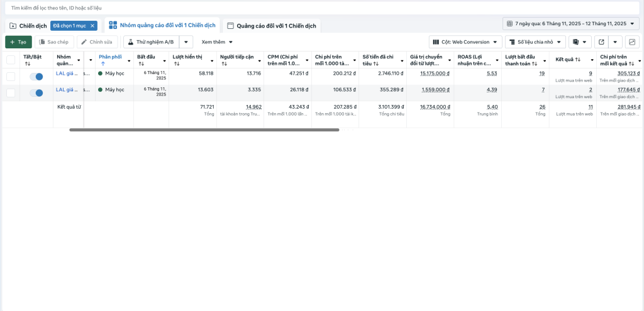Screen dimensions: 644x311
Task: Remove the 'Đã chọn 1 mục' filter
Action: [92, 26]
